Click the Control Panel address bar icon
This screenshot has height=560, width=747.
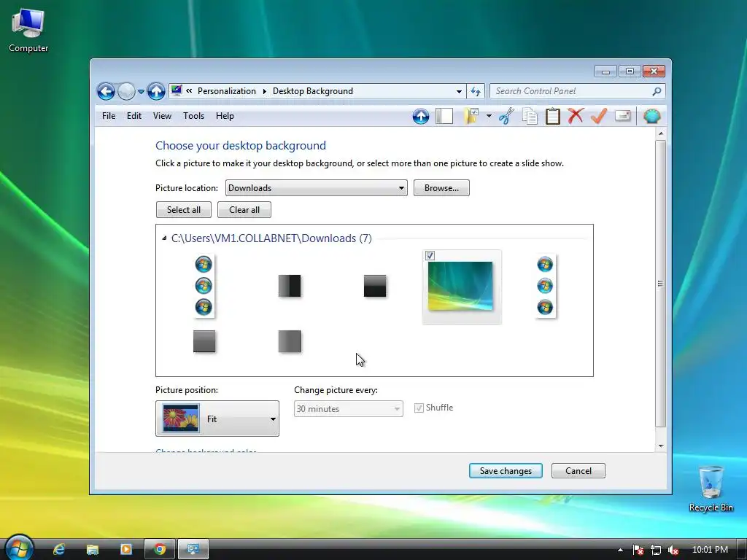[x=177, y=90]
